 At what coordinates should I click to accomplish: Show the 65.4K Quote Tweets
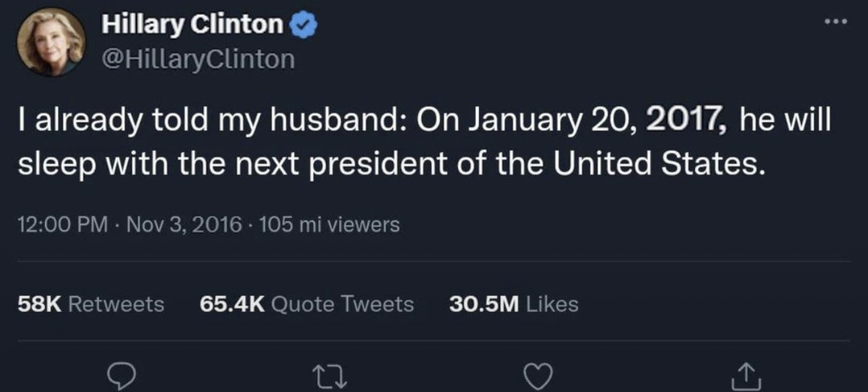pyautogui.click(x=307, y=304)
